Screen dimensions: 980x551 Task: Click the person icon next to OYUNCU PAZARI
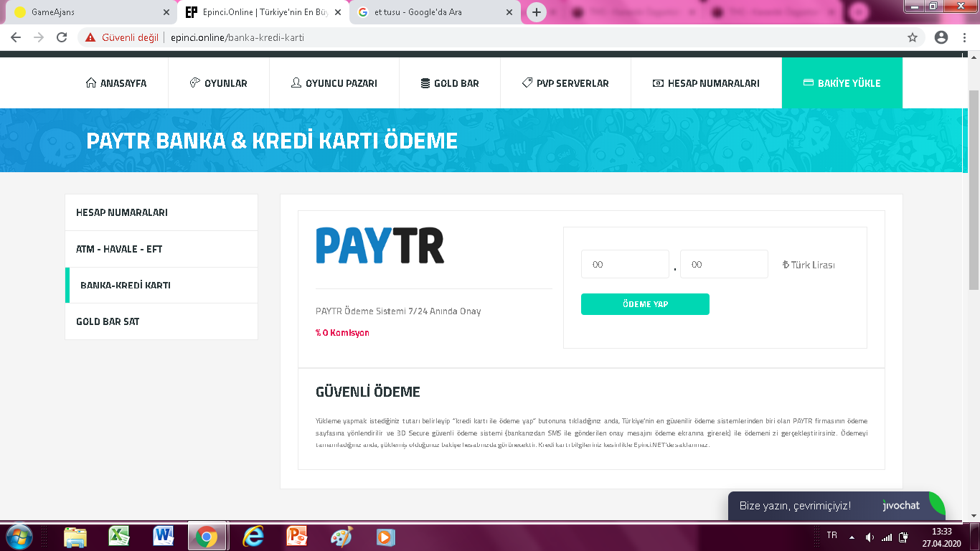[x=296, y=83]
